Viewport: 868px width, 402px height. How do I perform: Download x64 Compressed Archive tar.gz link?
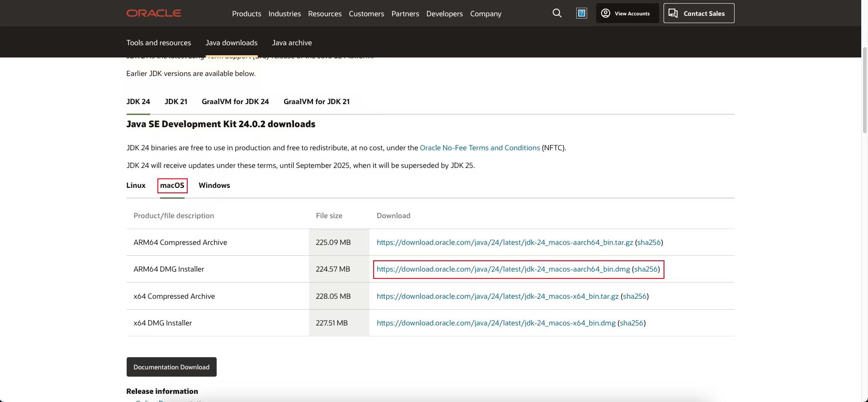[497, 296]
